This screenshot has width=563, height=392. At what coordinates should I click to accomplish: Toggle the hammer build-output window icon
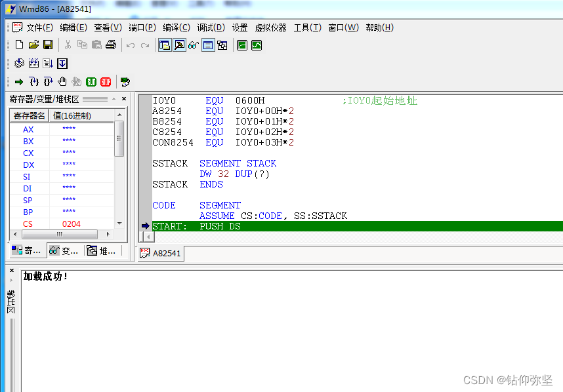[x=179, y=45]
